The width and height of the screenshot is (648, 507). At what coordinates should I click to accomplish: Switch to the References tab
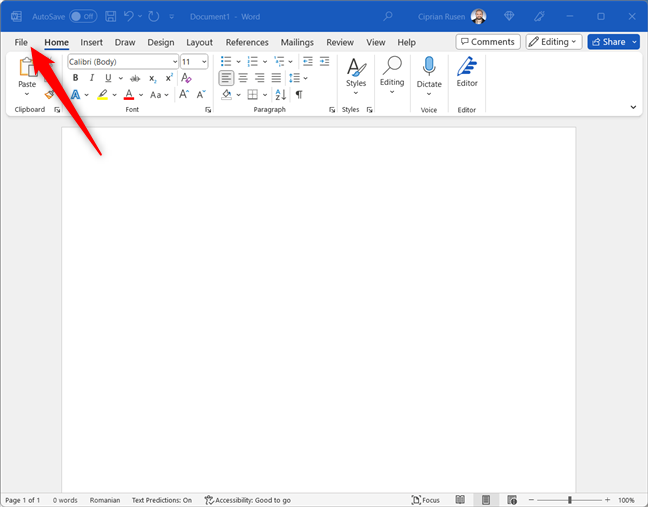tap(247, 42)
